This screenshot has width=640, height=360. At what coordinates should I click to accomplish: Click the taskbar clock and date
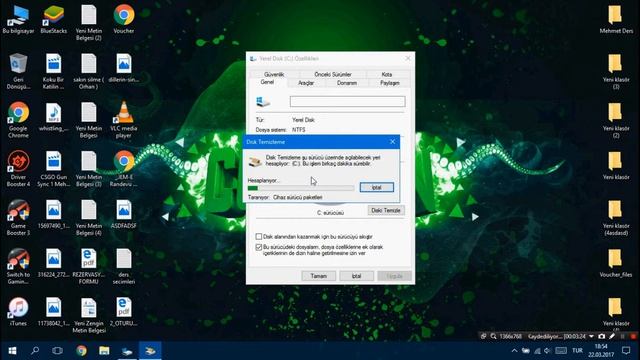click(601, 351)
